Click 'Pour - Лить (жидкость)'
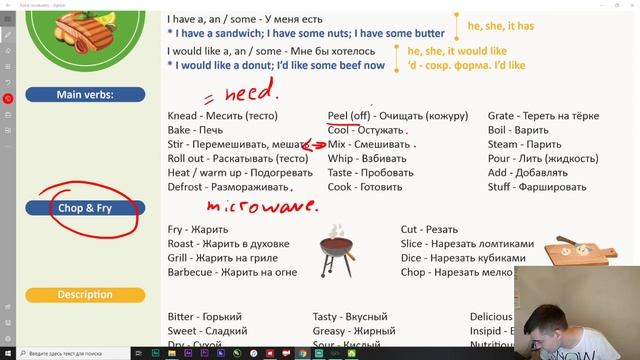The height and width of the screenshot is (360, 640). (543, 158)
